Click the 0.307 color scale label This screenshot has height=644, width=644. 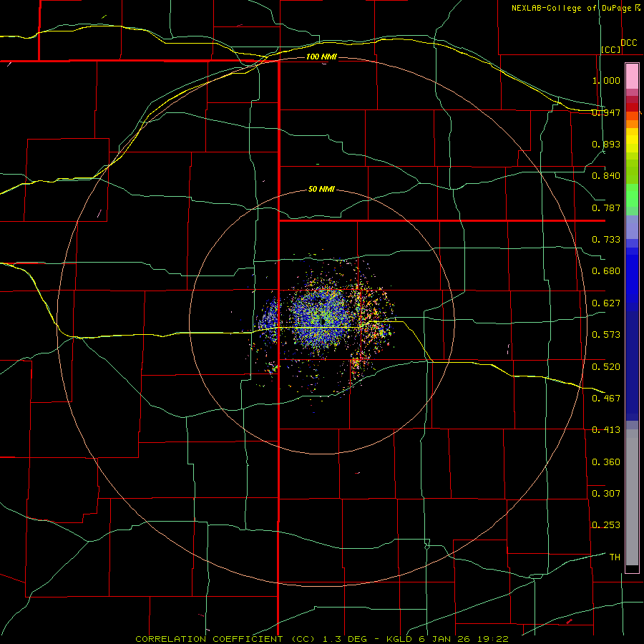point(606,494)
